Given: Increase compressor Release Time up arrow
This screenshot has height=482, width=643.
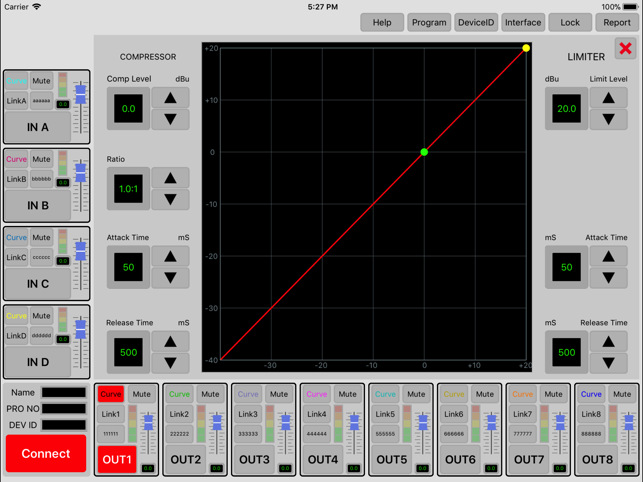Looking at the screenshot, I should 170,342.
